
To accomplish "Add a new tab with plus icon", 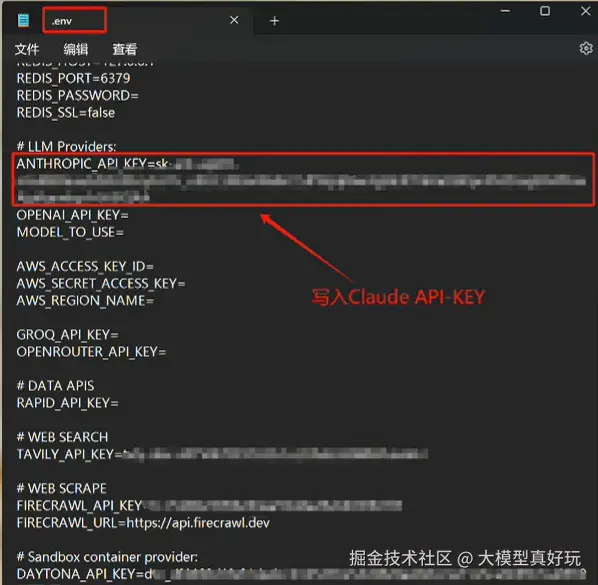I will tap(274, 21).
